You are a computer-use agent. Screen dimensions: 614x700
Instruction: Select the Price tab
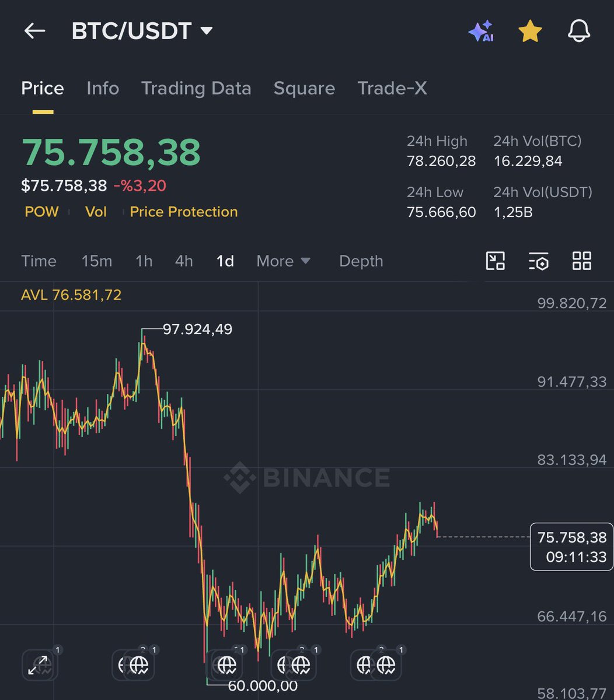pos(43,88)
